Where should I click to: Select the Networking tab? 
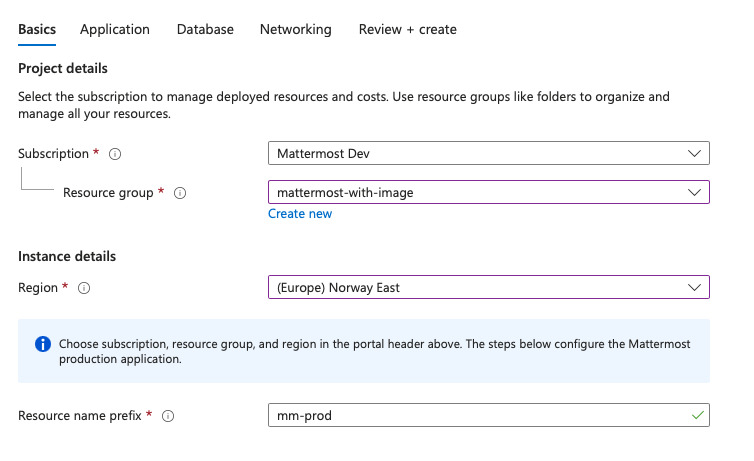tap(296, 29)
